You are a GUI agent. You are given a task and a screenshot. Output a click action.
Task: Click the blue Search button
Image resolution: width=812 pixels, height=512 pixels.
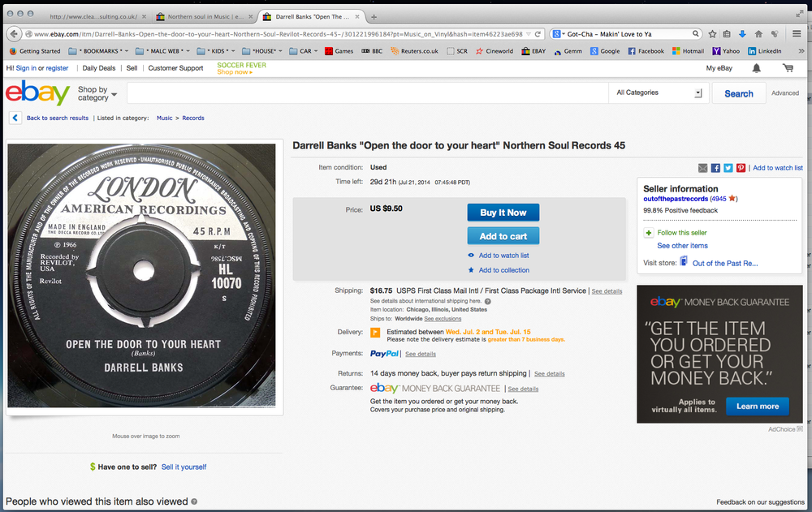point(739,93)
